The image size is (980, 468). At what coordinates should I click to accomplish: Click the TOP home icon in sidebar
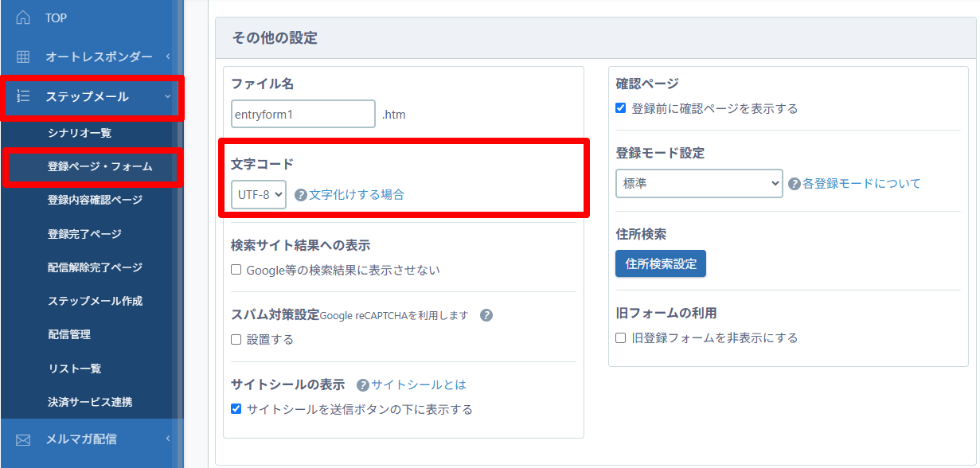23,18
